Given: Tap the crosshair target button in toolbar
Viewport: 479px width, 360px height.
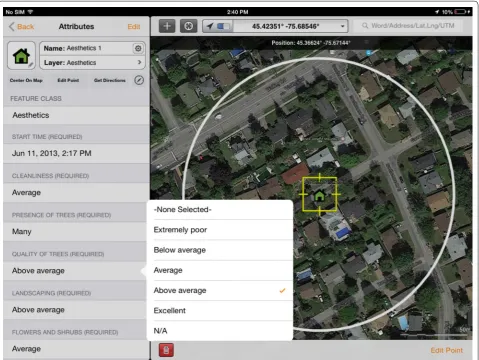Looking at the screenshot, I should coord(189,26).
